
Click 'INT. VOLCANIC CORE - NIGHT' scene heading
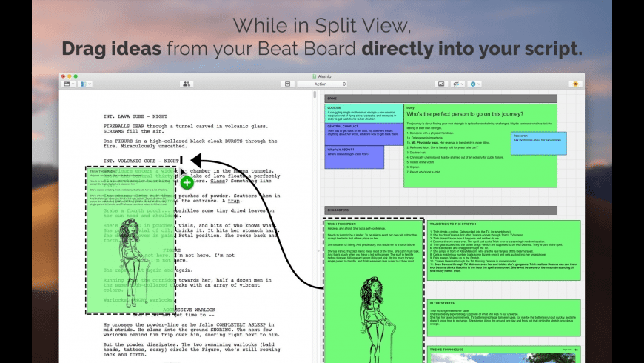141,161
